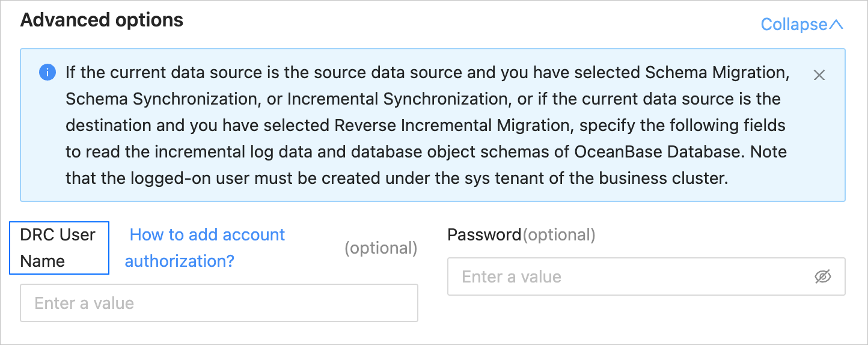Collapse the Advanced options section
The width and height of the screenshot is (868, 345).
tap(794, 25)
